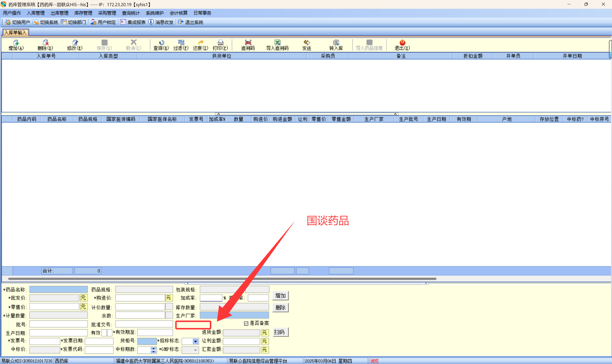The width and height of the screenshot is (612, 364).
Task: Toggle the 是否备案 checkbox
Action: pos(246,323)
